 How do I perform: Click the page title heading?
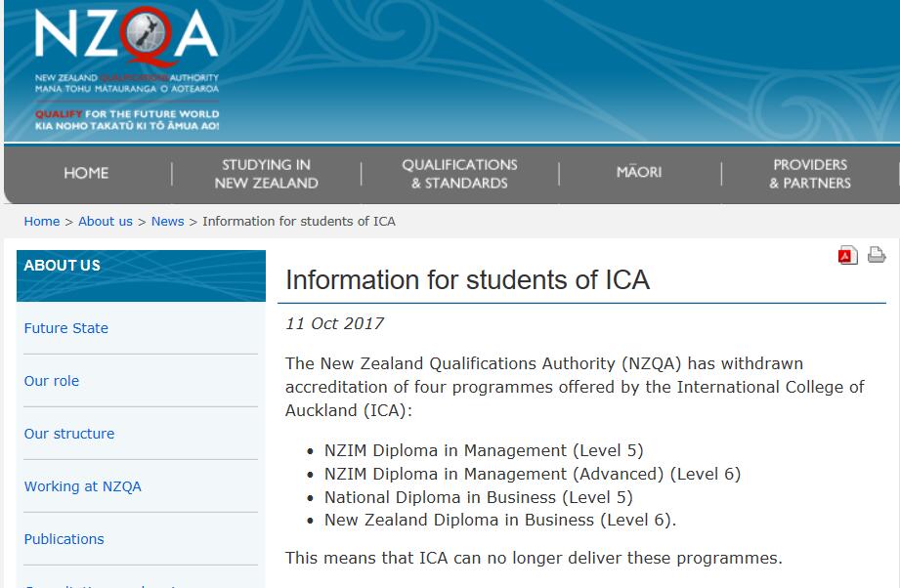[x=467, y=280]
